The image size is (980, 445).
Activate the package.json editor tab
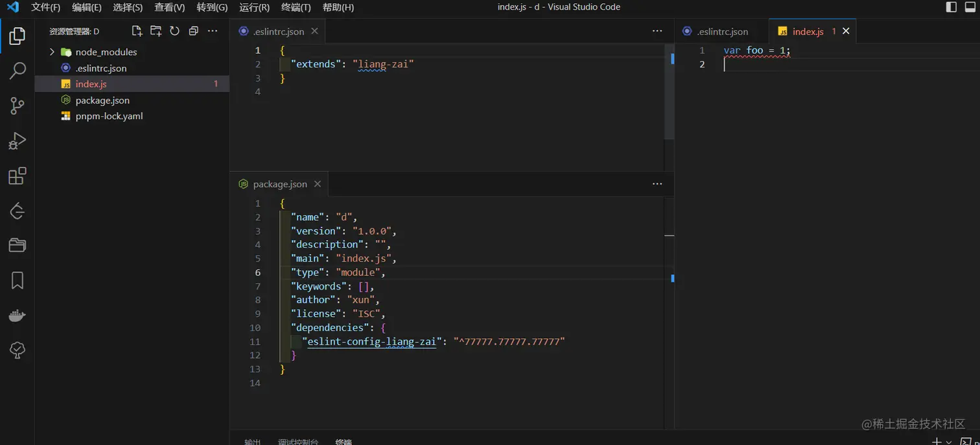279,184
